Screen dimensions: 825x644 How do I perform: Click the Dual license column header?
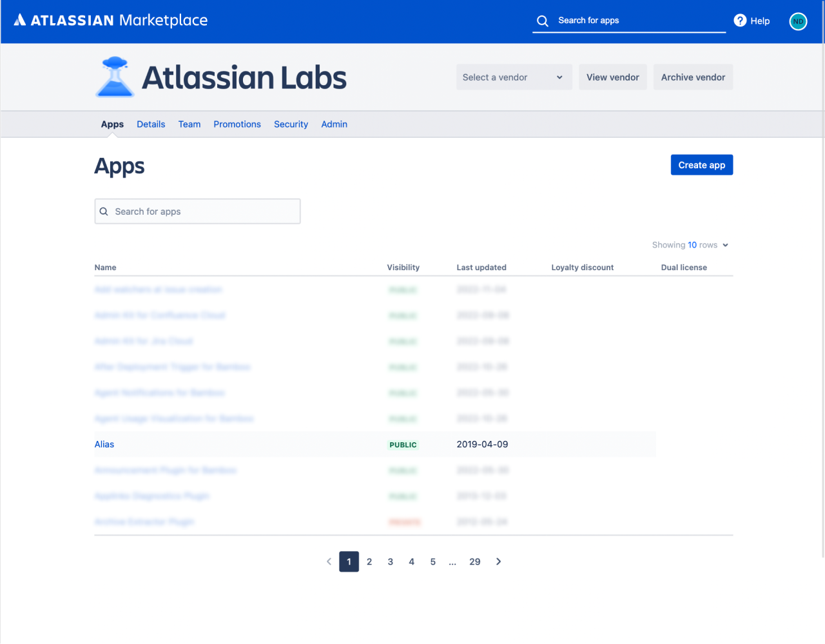(x=684, y=268)
